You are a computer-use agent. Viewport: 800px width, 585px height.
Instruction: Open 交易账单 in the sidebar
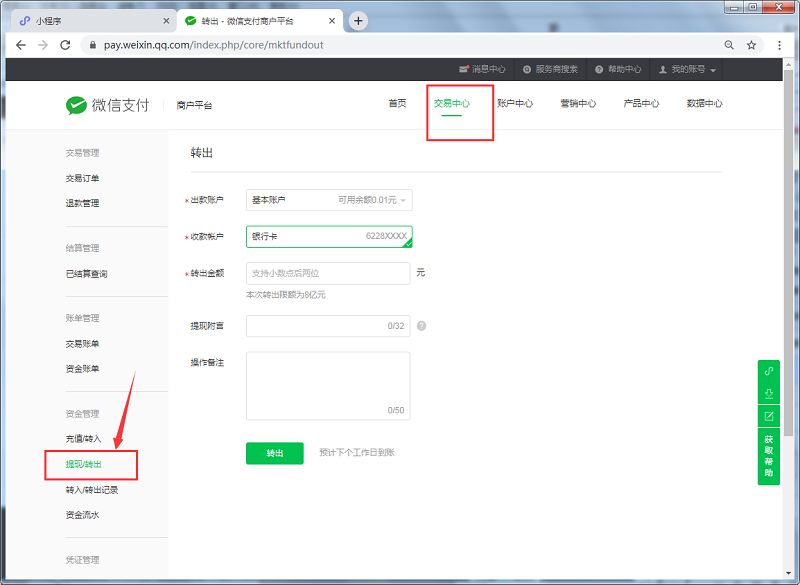click(x=82, y=344)
